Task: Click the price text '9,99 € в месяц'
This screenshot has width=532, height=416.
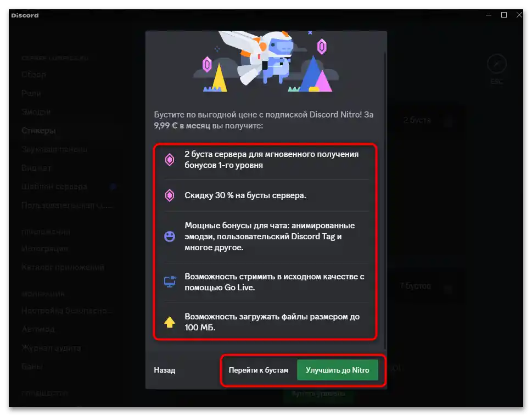Action: click(x=182, y=126)
